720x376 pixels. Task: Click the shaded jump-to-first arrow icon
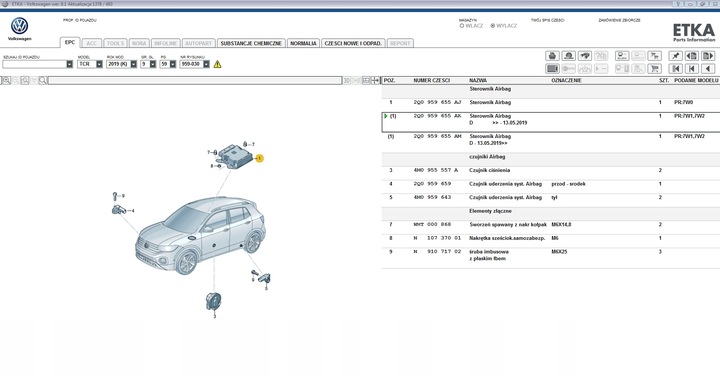[675, 69]
